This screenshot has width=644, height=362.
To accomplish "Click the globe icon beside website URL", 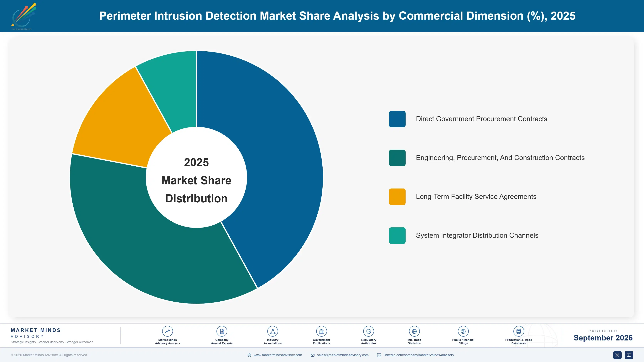I will pos(249,355).
